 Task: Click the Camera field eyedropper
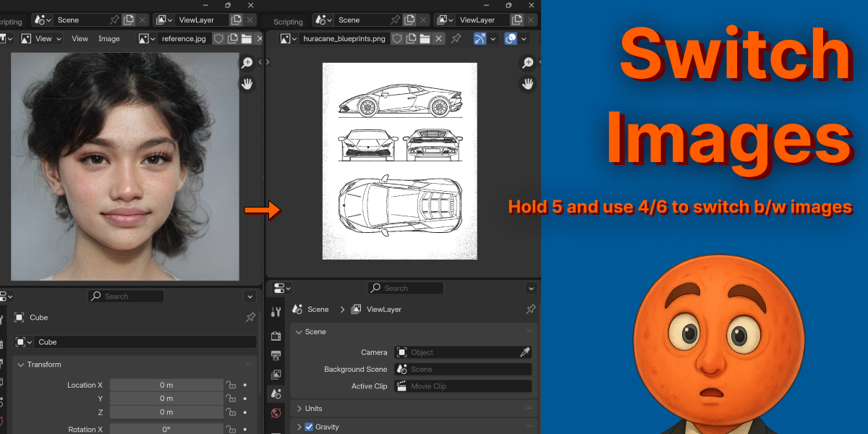click(525, 352)
